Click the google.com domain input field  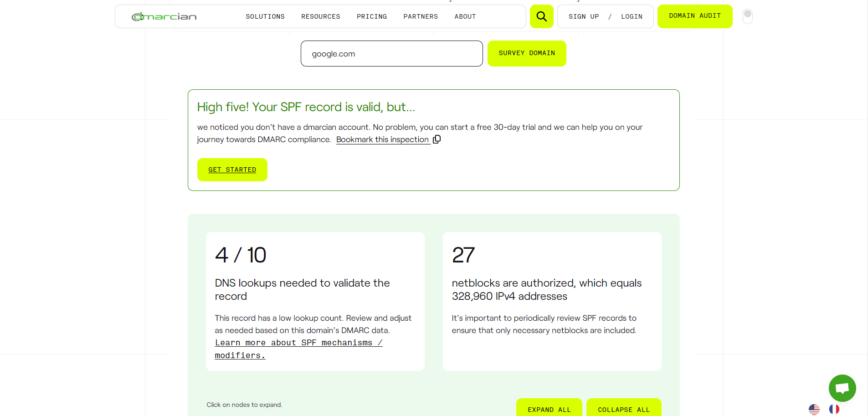391,53
